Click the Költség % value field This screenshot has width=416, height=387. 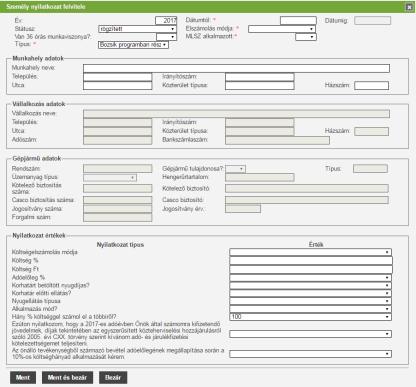point(311,261)
